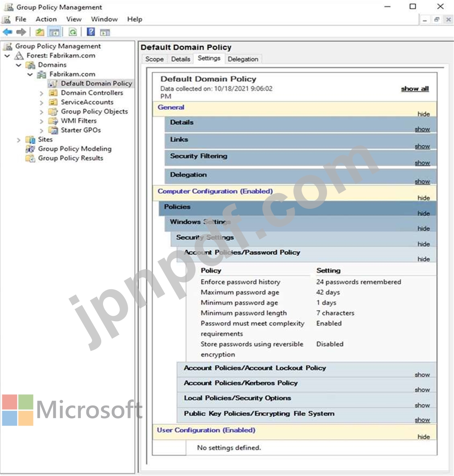454x476 pixels.
Task: Expand the WMI Filters node
Action: (41, 121)
